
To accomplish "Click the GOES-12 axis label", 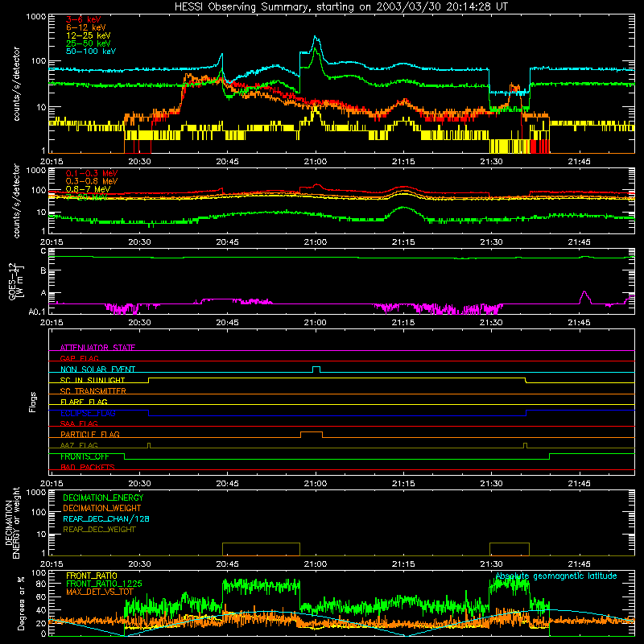I will pyautogui.click(x=16, y=281).
